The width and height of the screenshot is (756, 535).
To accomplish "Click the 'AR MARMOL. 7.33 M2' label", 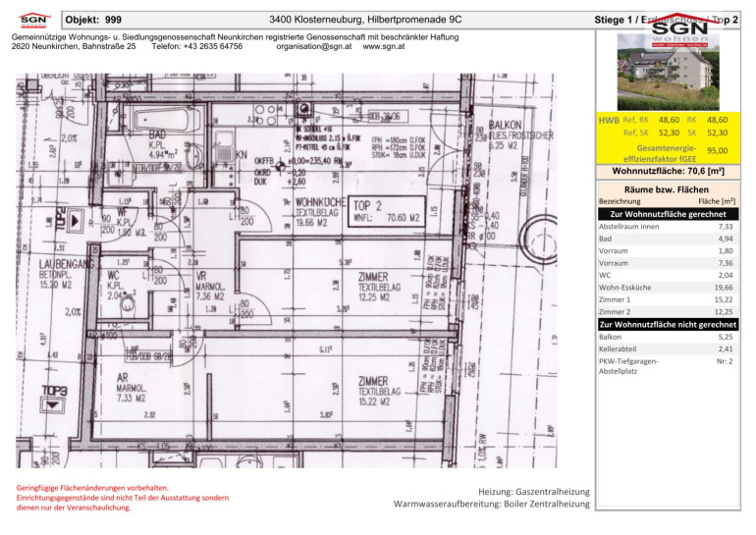I will (x=131, y=388).
